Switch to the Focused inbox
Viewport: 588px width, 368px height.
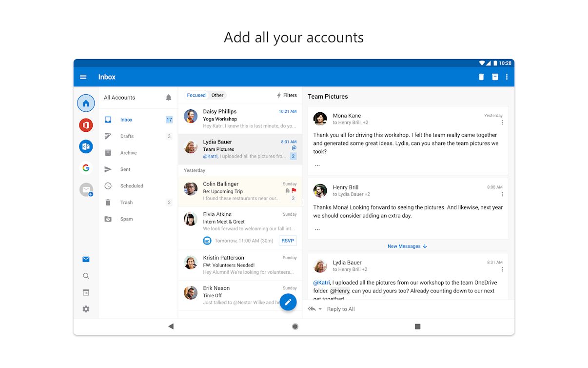[x=196, y=95]
